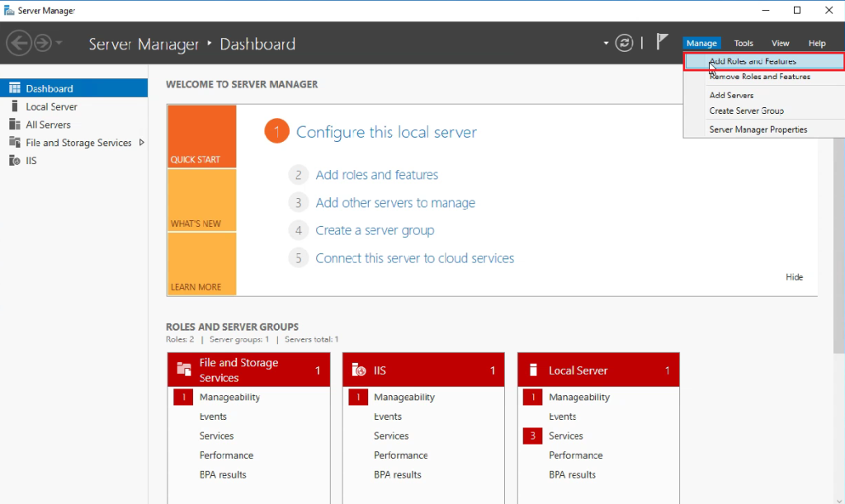This screenshot has width=845, height=504.
Task: Click Add roles and features link
Action: pos(376,175)
